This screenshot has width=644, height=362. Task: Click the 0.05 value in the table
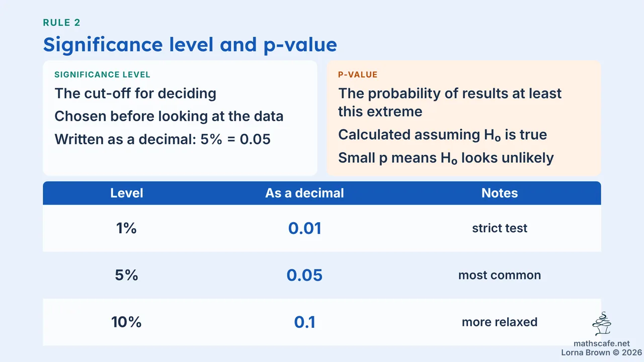304,275
